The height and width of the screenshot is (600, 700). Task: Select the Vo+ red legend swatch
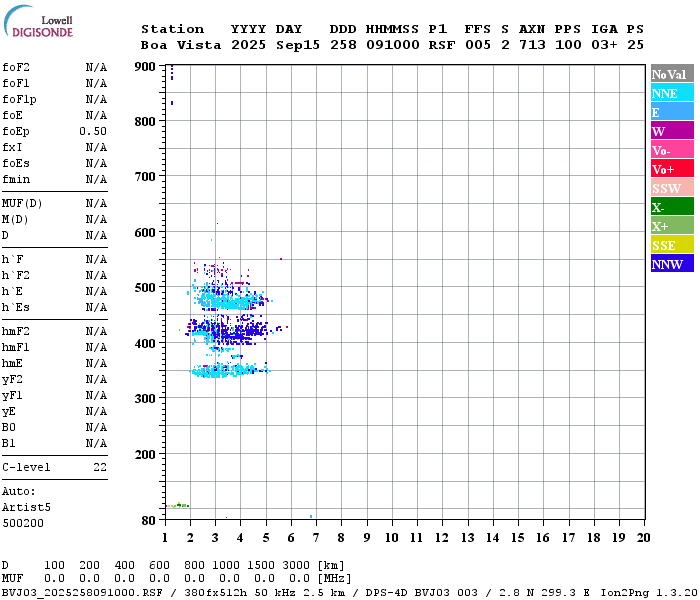tap(671, 169)
